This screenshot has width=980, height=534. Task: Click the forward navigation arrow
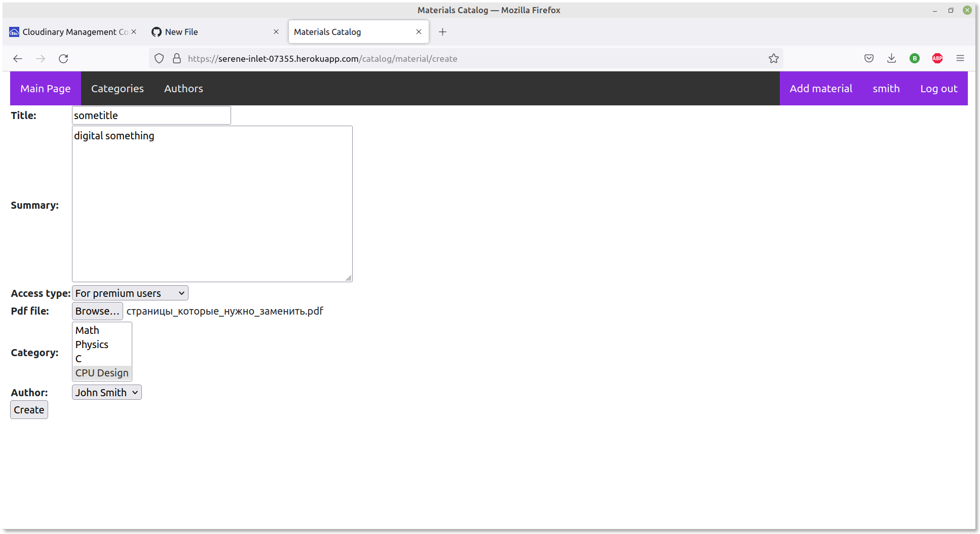click(41, 59)
